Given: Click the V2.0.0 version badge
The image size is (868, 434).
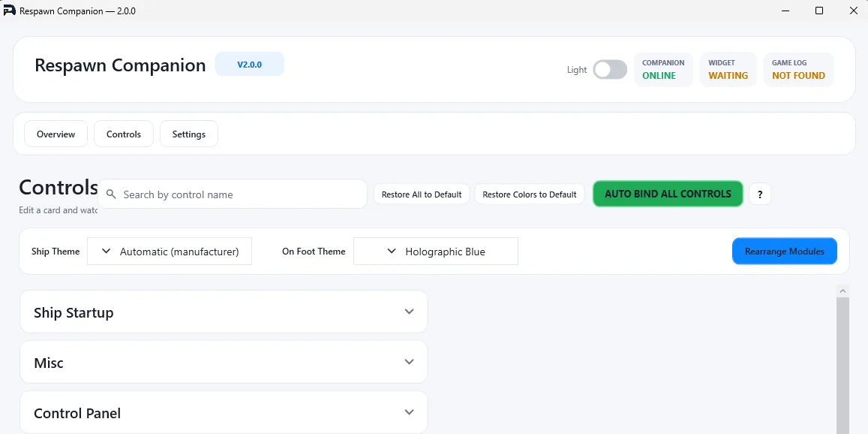Looking at the screenshot, I should pyautogui.click(x=250, y=65).
